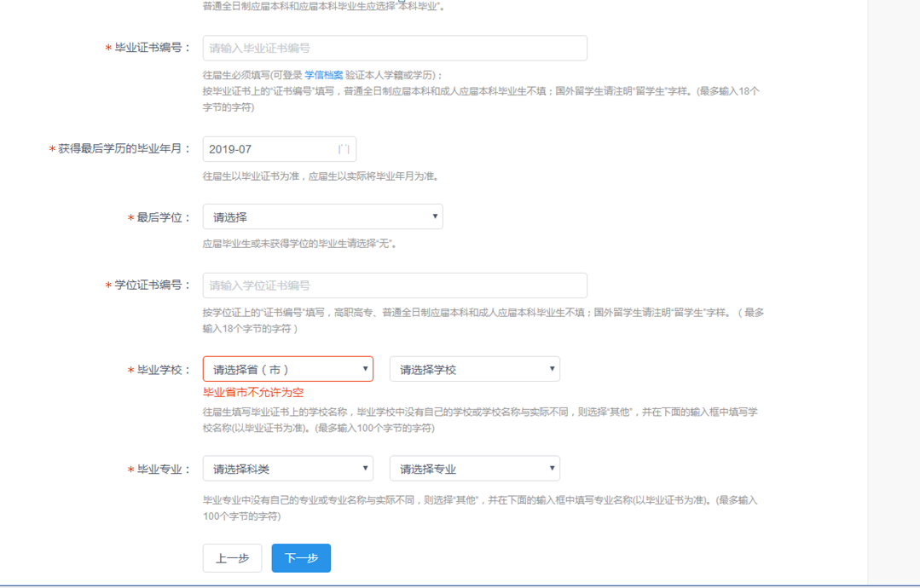Click the red 毕业省市不允许为空 error message
This screenshot has width=920, height=588.
(x=253, y=393)
